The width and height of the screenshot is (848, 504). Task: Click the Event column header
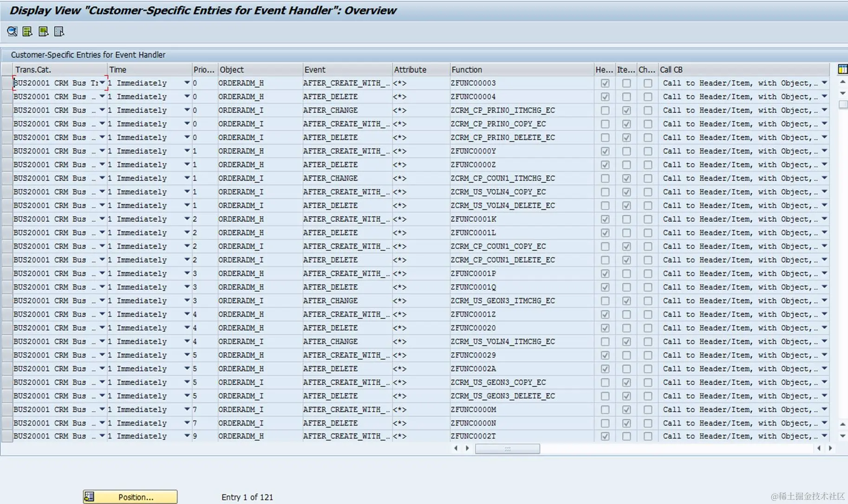coord(347,70)
